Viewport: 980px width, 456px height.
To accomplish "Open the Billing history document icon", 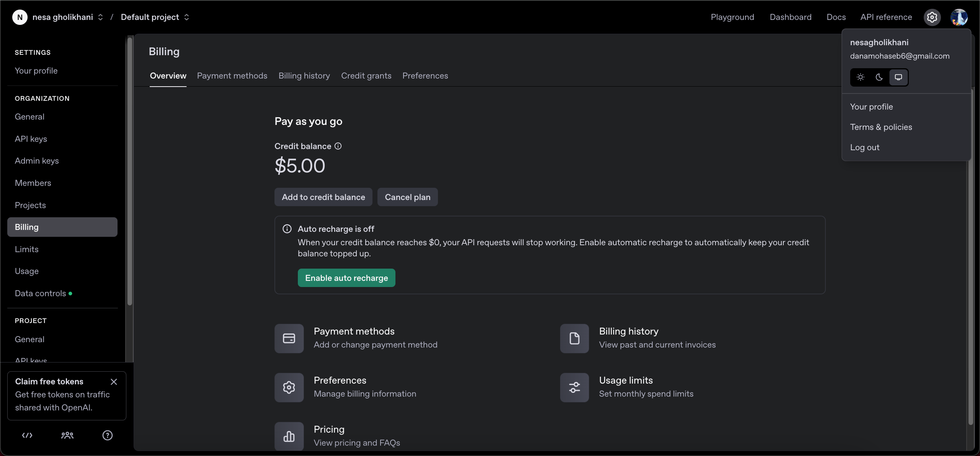I will click(574, 338).
